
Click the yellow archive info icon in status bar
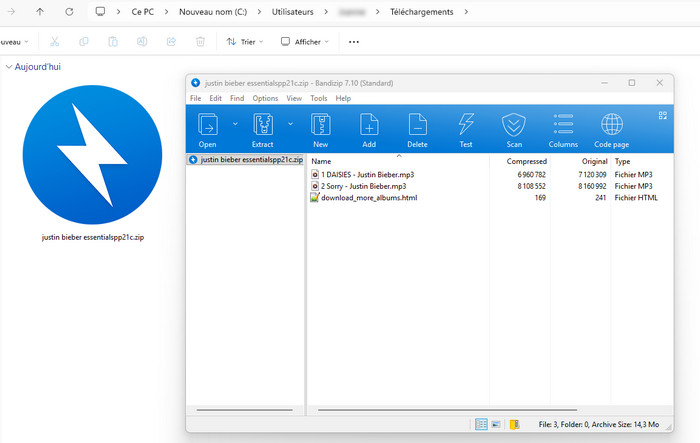click(x=514, y=424)
